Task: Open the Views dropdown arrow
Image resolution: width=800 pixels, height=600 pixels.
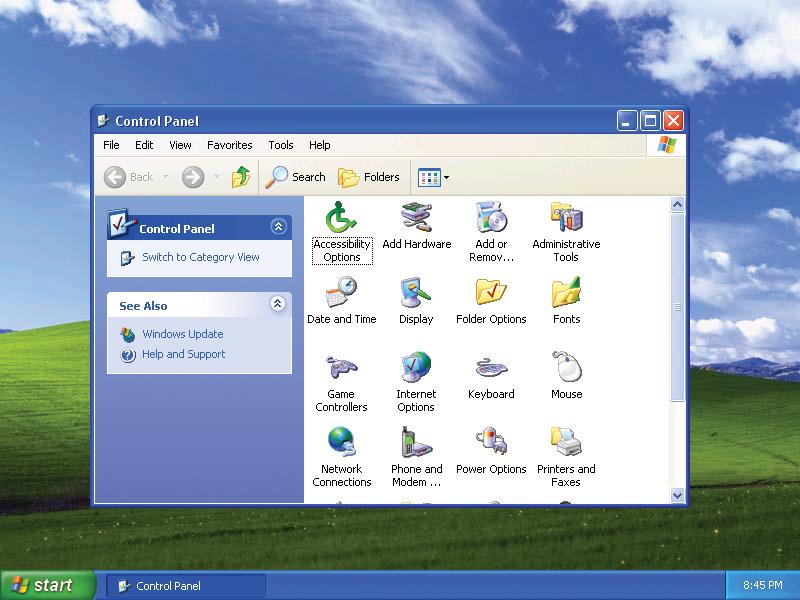Action: (446, 178)
